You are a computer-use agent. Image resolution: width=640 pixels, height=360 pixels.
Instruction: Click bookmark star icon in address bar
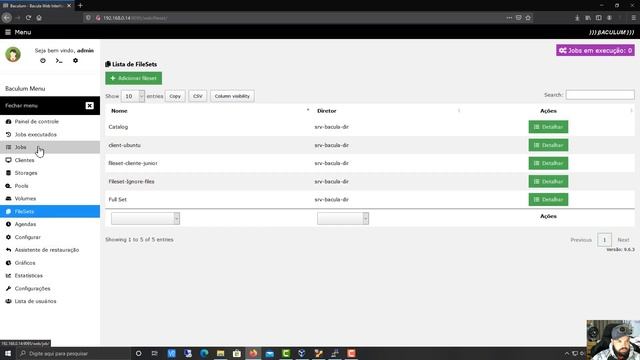pos(528,18)
